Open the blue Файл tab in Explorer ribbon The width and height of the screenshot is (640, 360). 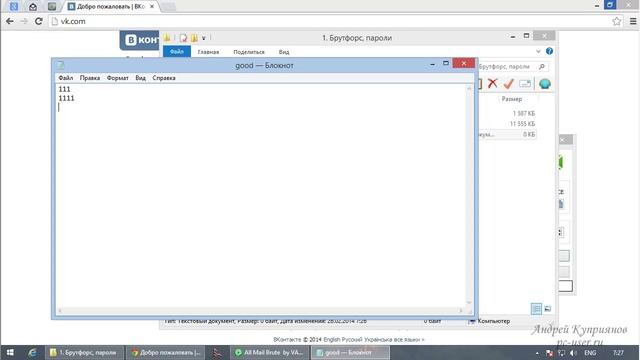177,51
